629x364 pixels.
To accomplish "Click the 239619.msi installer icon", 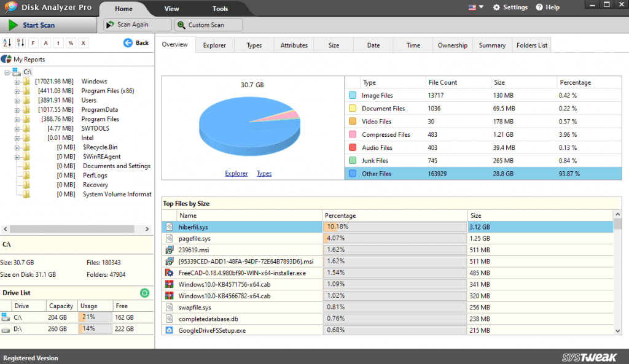I will tap(170, 250).
